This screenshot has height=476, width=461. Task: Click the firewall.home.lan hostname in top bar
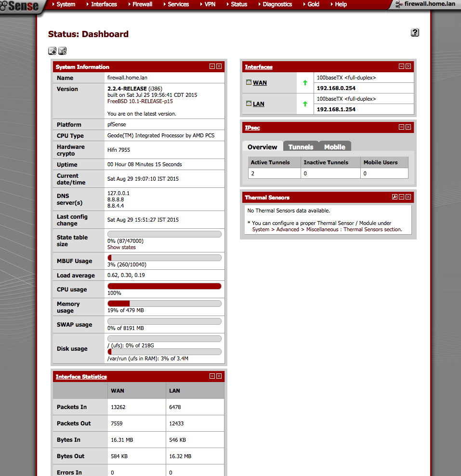(x=430, y=4)
